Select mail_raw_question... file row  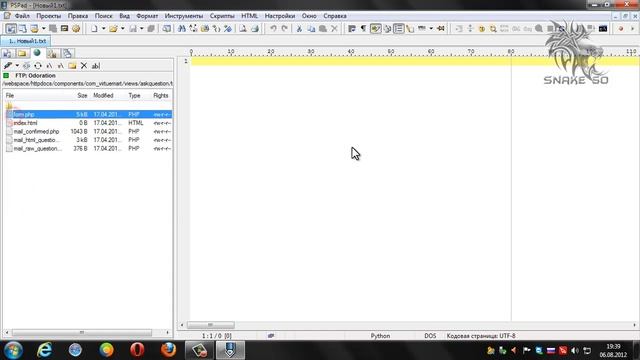[x=88, y=149]
